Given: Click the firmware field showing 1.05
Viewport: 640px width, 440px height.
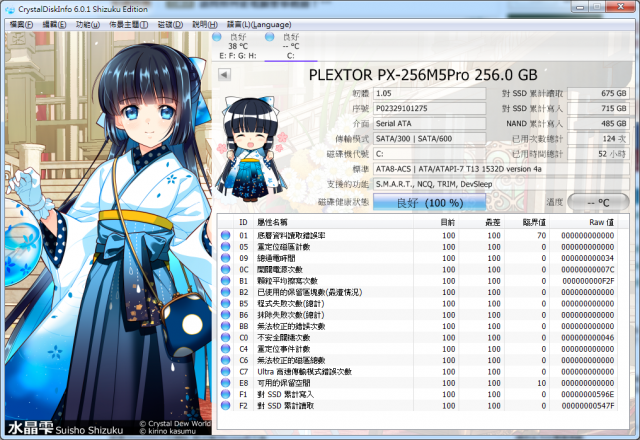Looking at the screenshot, I should [429, 93].
